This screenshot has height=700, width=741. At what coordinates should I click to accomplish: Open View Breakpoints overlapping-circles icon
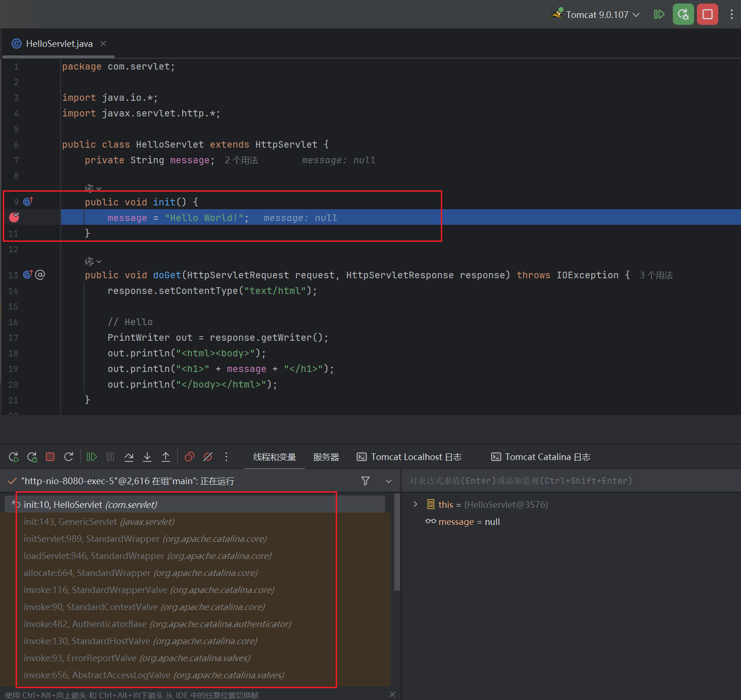[189, 457]
